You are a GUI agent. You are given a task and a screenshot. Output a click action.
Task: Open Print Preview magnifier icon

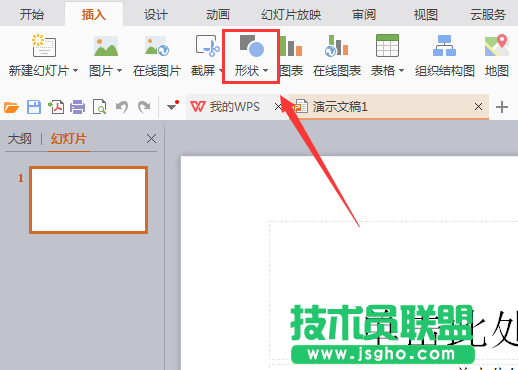[100, 107]
